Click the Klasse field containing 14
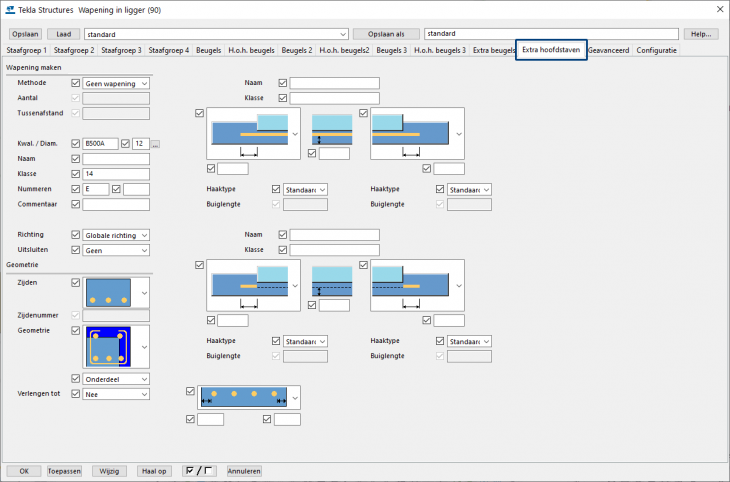Screen dimensions: 730x482 [x=116, y=174]
